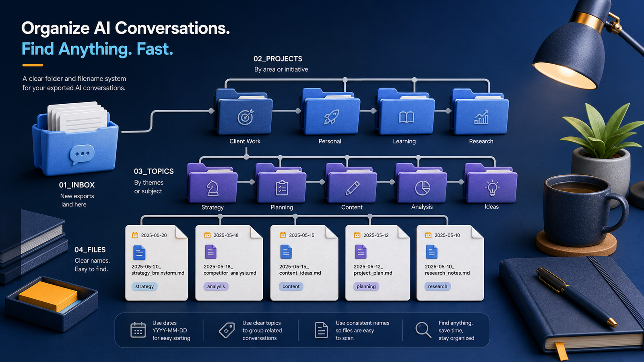Click the Organize AI Conversations. headline
Image resolution: width=644 pixels, height=362 pixels.
pos(126,28)
